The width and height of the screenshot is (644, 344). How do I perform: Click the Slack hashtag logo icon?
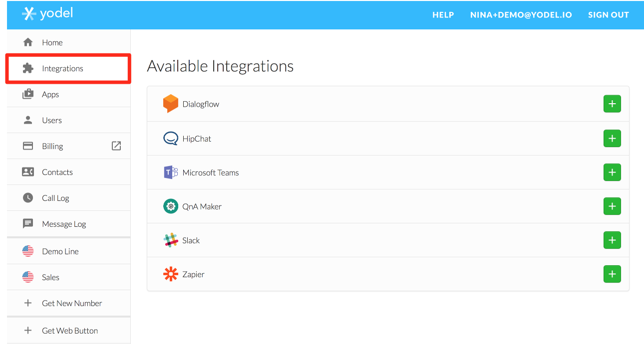[171, 240]
